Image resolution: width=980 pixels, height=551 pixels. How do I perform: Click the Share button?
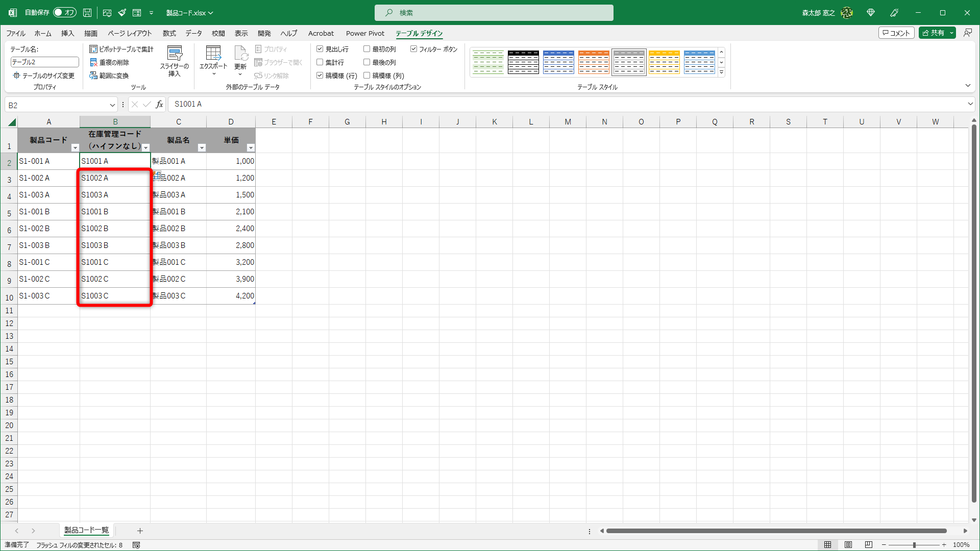click(x=933, y=33)
